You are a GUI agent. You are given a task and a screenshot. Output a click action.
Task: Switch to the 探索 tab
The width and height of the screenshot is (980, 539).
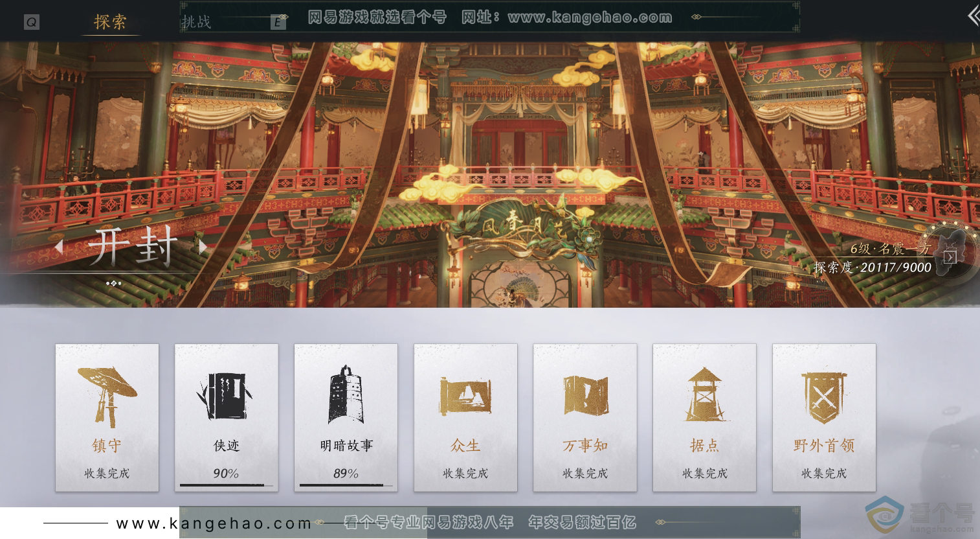pyautogui.click(x=110, y=21)
